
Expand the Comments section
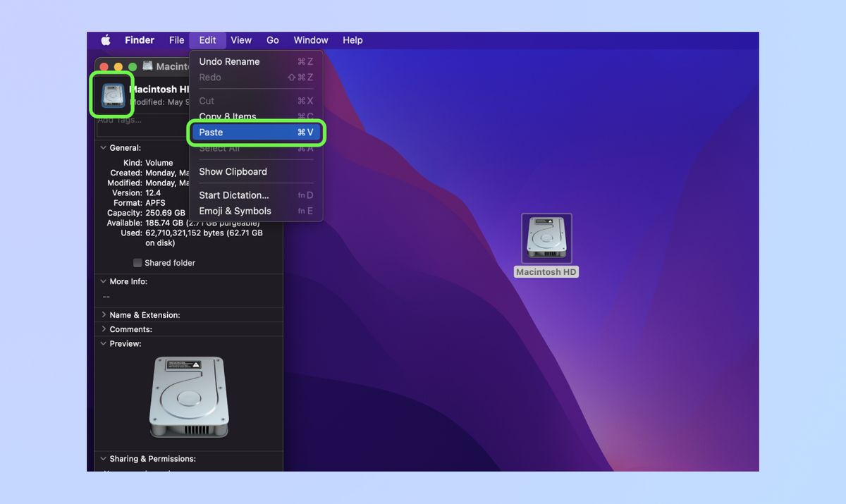(103, 328)
